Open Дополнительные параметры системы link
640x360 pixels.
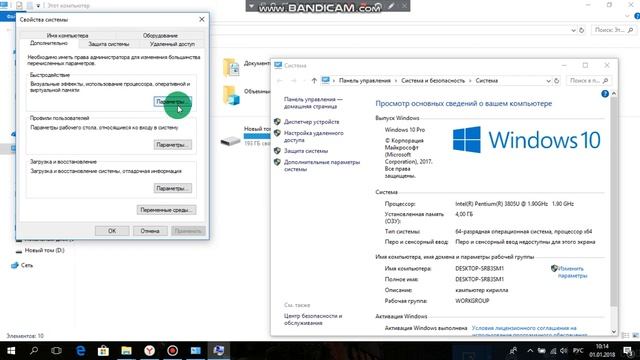tap(322, 165)
